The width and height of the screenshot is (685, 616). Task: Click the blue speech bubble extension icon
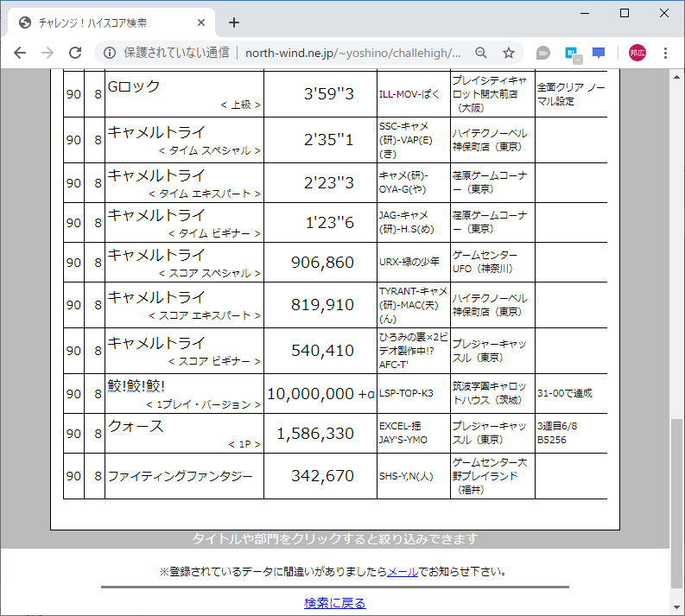tap(599, 53)
